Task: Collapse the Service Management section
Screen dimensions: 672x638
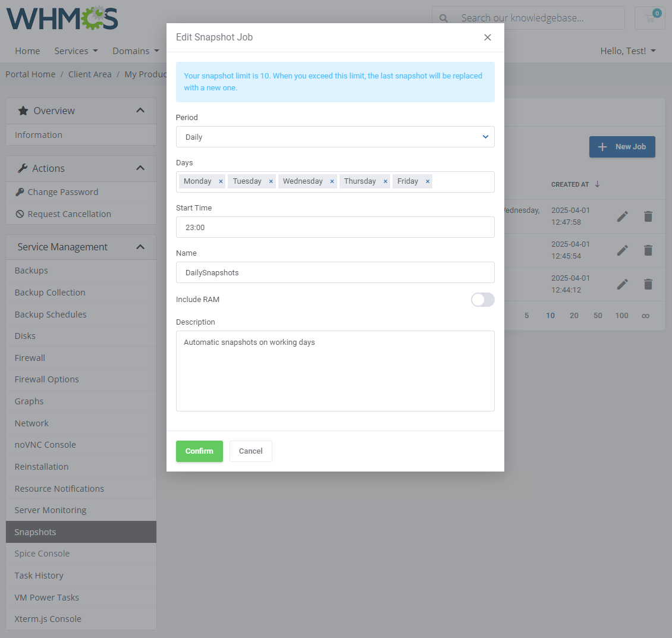Action: (x=140, y=246)
